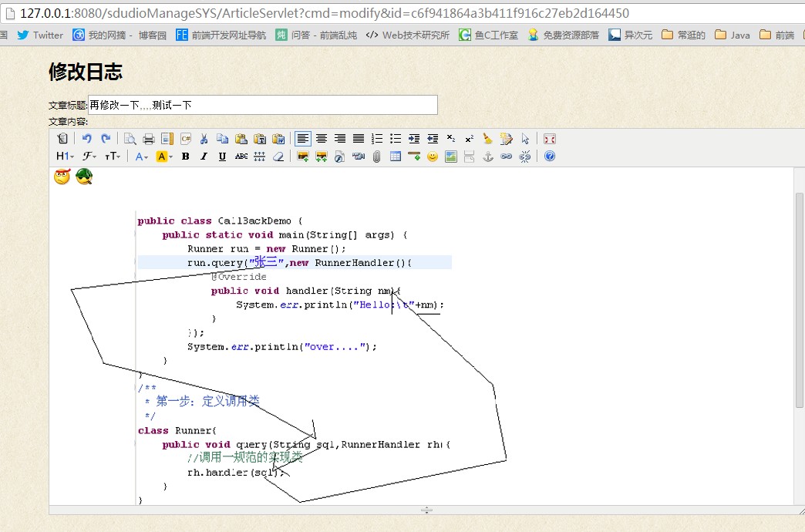Toggle justify full alignment
Screen dimensions: 805x532
point(359,139)
